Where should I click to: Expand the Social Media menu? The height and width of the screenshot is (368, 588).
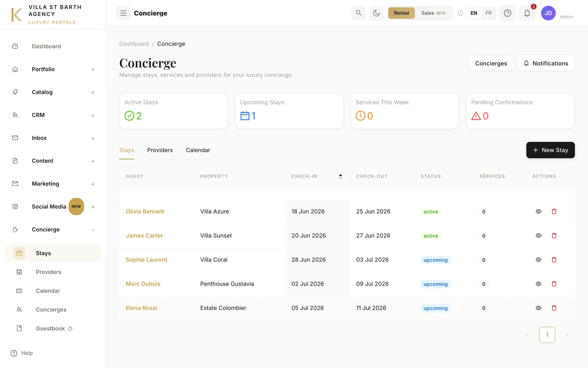tap(93, 207)
